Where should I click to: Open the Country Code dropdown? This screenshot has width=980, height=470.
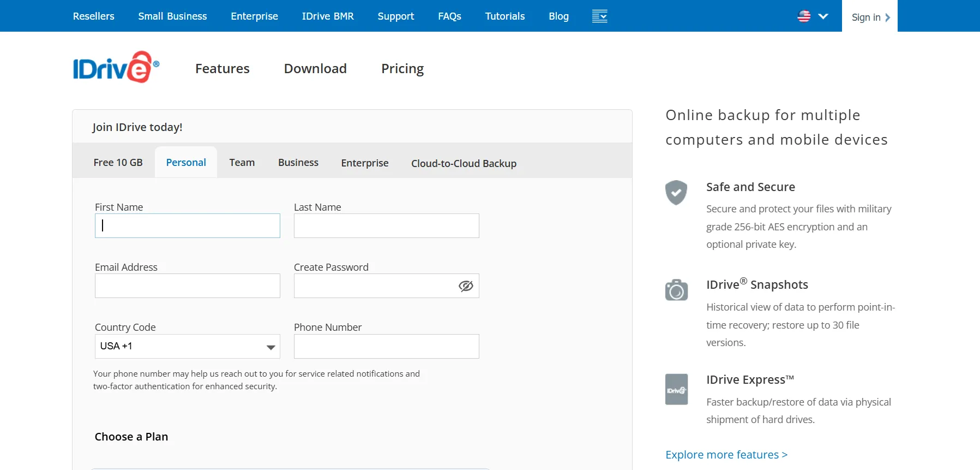tap(188, 346)
